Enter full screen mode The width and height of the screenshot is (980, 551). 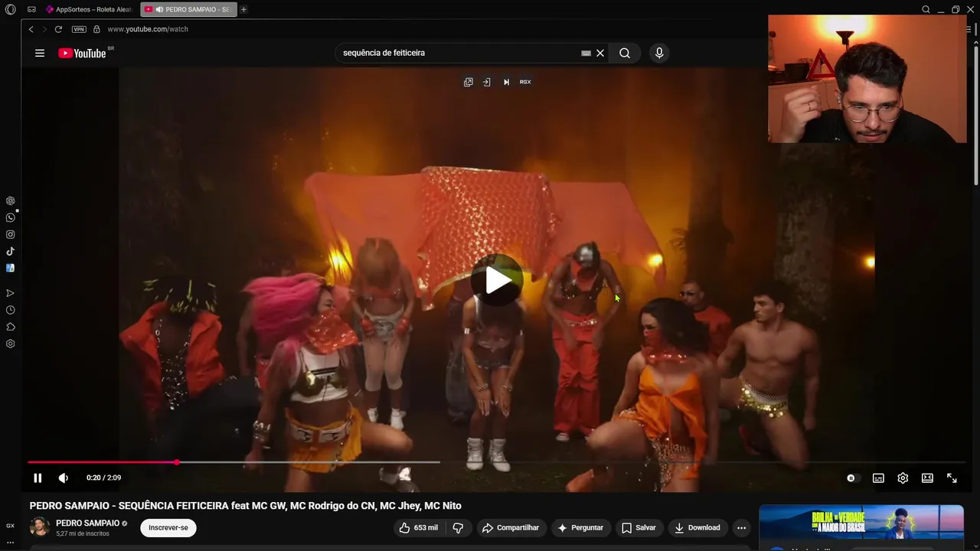[952, 478]
